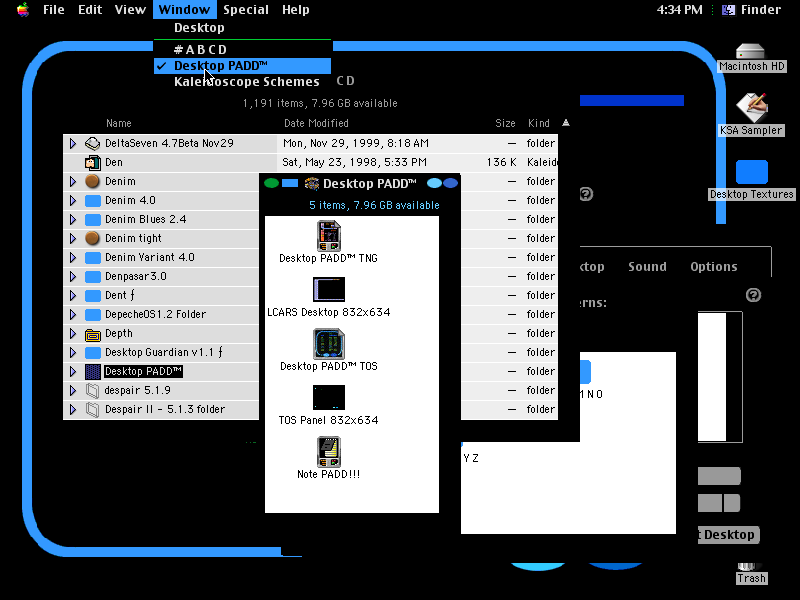Image resolution: width=800 pixels, height=600 pixels.
Task: Select the TOS Panel 832x634 picture icon
Action: point(329,397)
